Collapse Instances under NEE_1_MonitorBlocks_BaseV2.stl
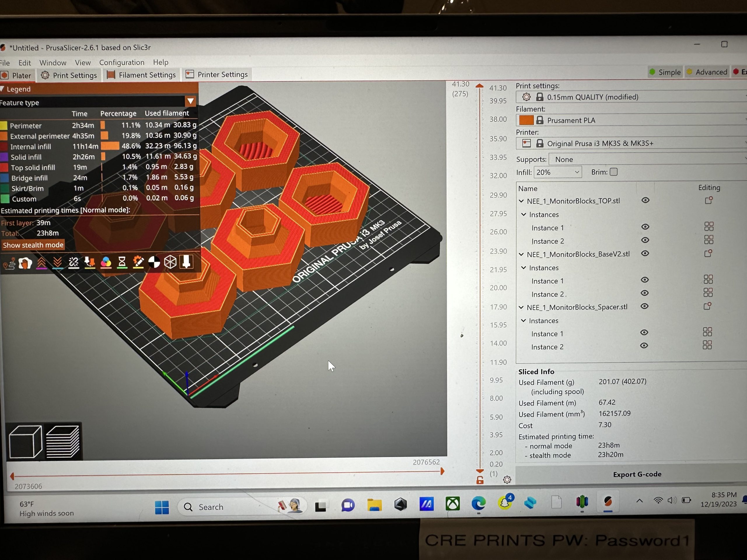 pyautogui.click(x=523, y=268)
